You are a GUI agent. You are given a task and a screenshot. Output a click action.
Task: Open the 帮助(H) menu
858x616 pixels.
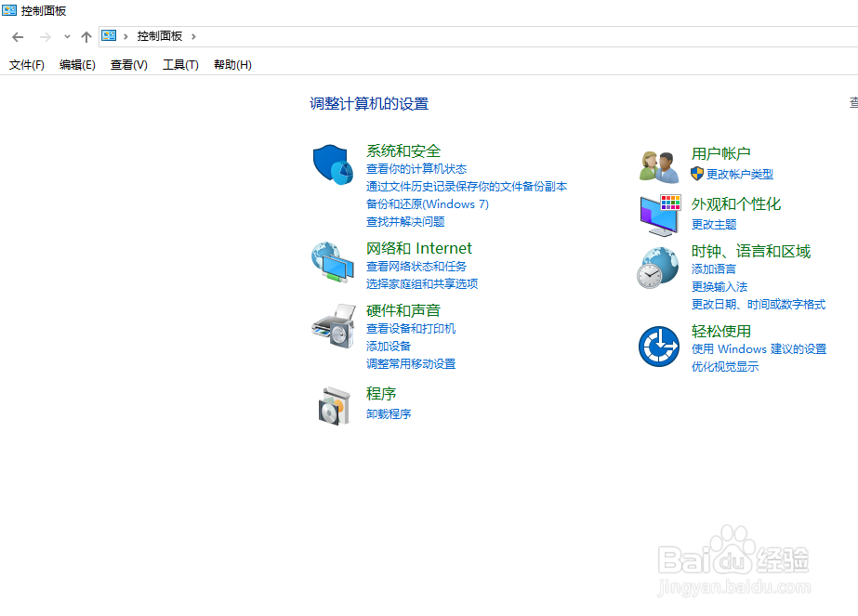click(x=232, y=64)
